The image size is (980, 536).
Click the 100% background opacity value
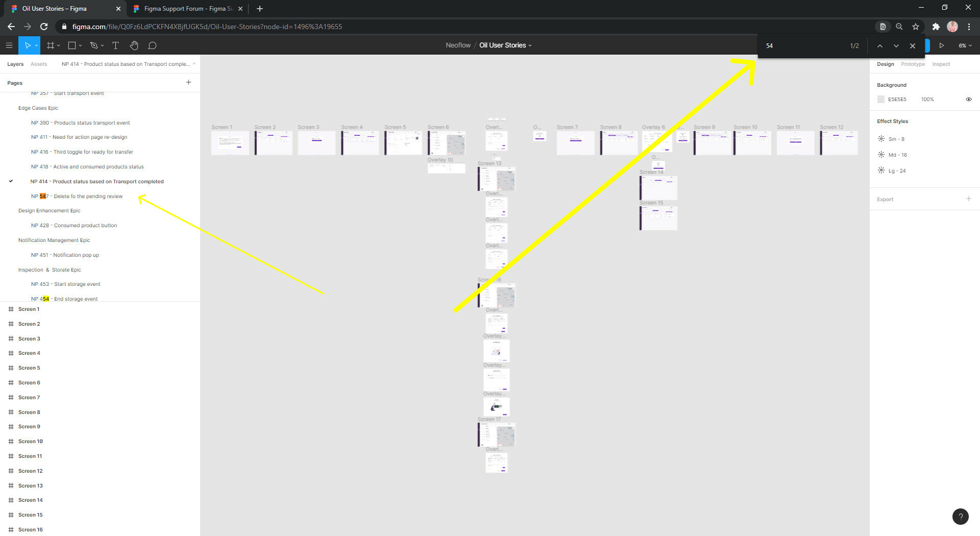pyautogui.click(x=927, y=99)
